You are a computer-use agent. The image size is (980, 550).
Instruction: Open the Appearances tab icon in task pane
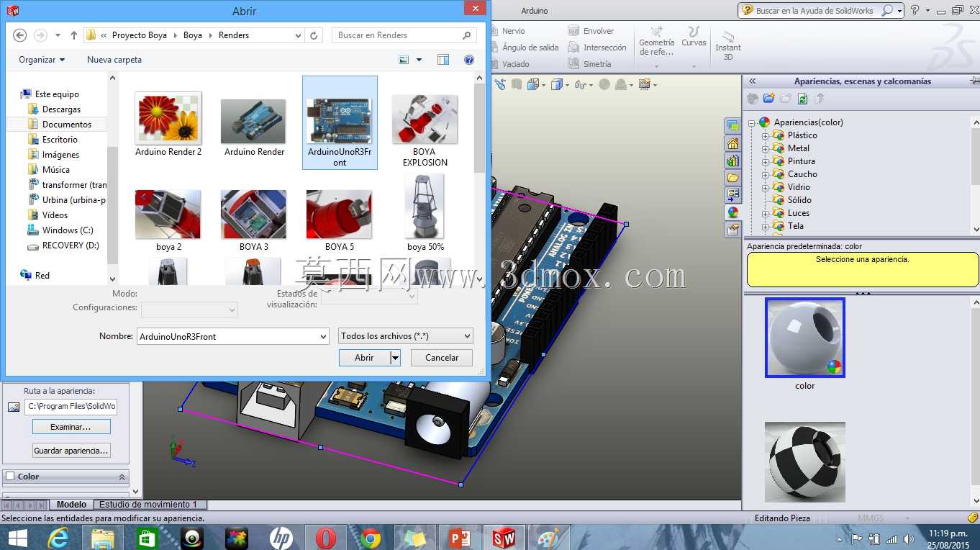click(x=732, y=212)
